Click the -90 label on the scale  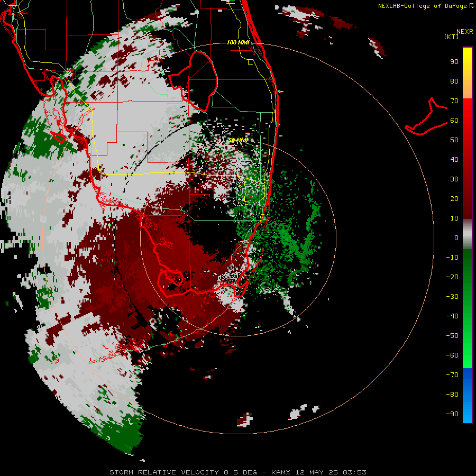[x=452, y=414]
